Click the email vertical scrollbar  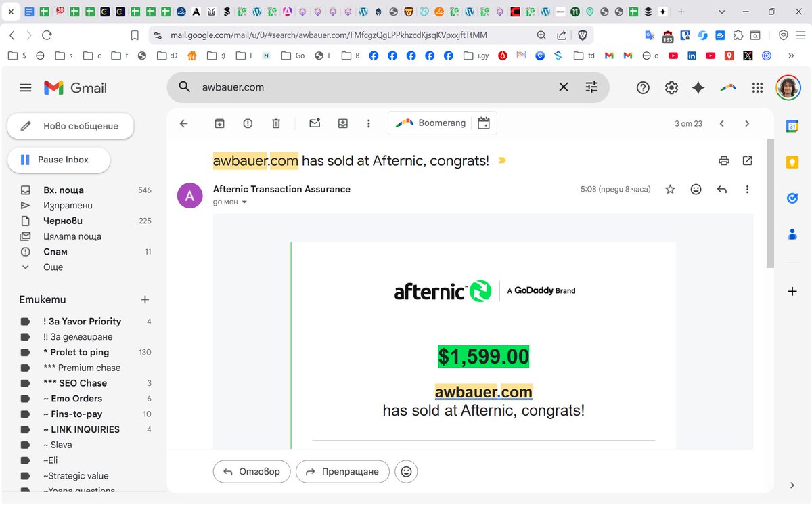coord(770,203)
